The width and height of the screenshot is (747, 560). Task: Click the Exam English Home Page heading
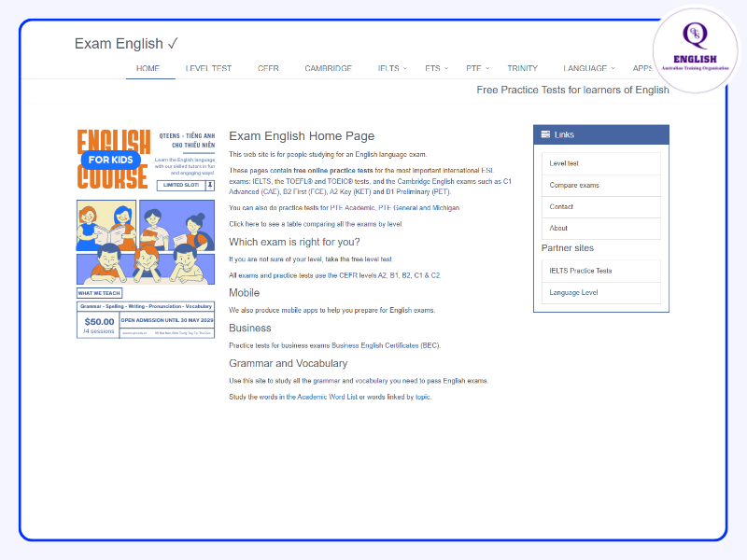tap(302, 136)
